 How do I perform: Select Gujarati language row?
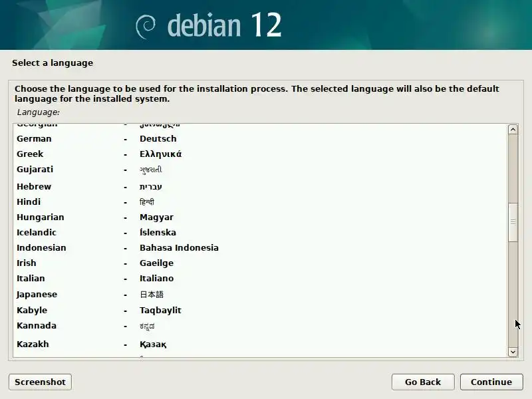point(261,170)
